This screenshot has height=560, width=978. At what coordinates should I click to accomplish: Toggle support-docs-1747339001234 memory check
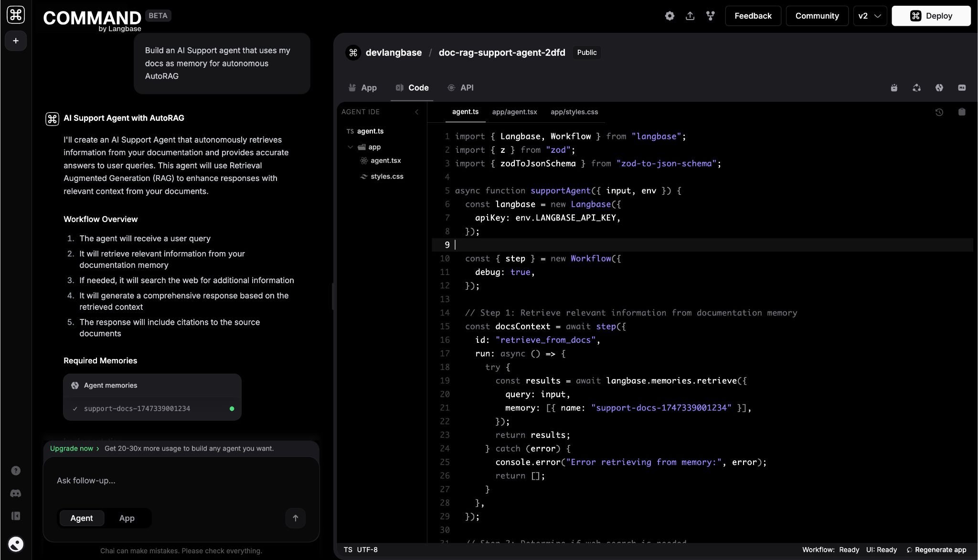(x=75, y=409)
